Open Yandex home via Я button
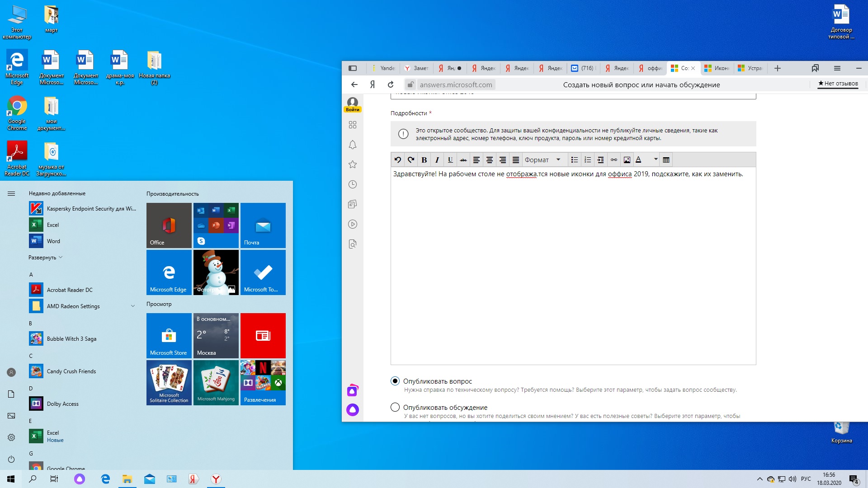This screenshot has width=868, height=488. (373, 84)
